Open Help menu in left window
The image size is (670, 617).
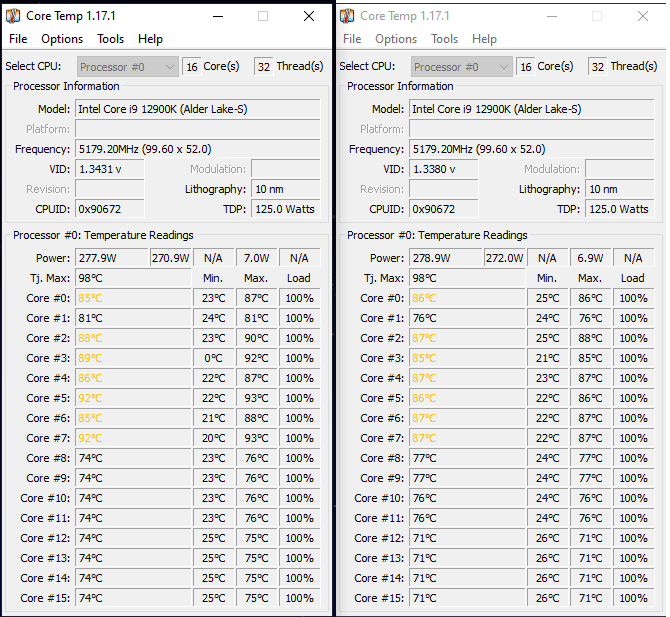151,39
